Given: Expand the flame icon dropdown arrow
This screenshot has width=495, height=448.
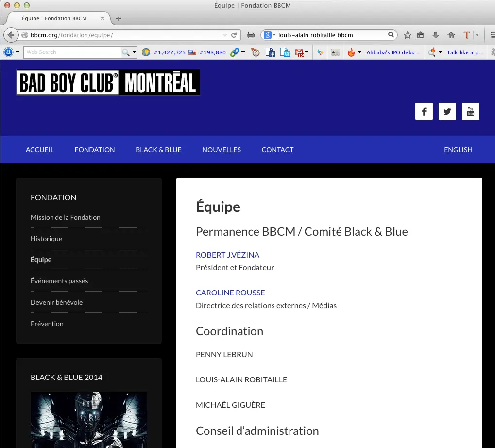Looking at the screenshot, I should tap(359, 52).
